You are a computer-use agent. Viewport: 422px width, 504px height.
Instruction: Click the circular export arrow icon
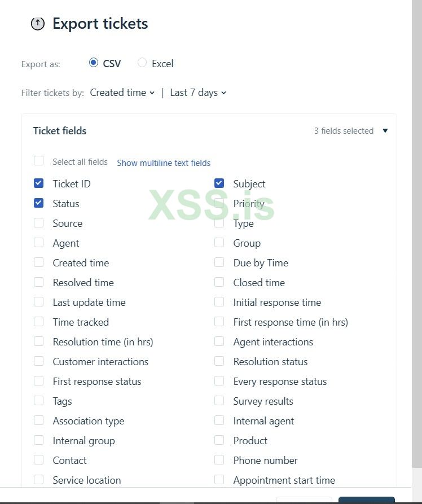click(x=38, y=24)
